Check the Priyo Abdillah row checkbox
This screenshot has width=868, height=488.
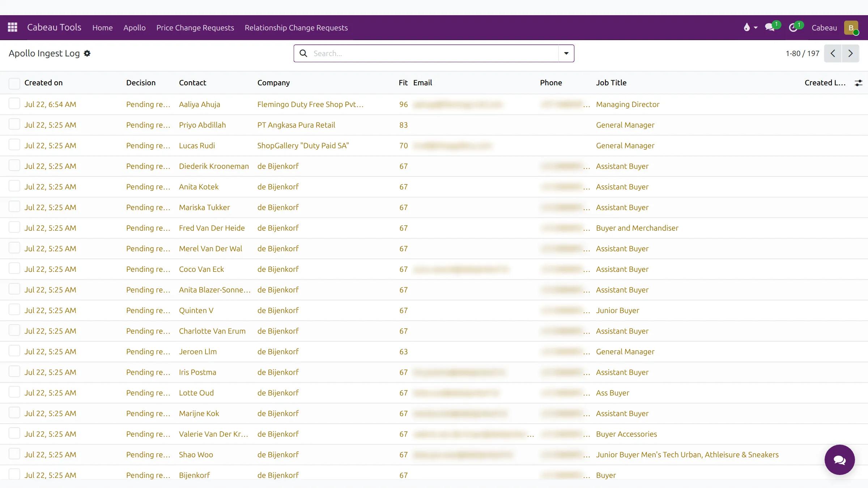coord(14,125)
